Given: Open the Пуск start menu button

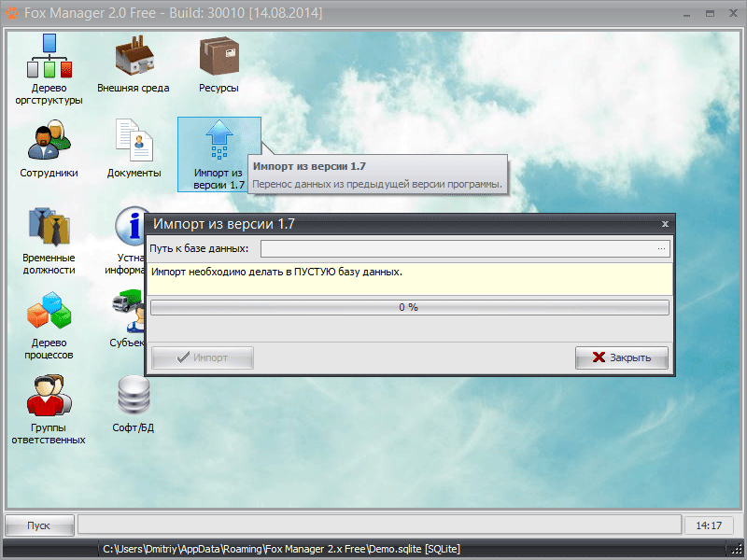Looking at the screenshot, I should [x=39, y=525].
